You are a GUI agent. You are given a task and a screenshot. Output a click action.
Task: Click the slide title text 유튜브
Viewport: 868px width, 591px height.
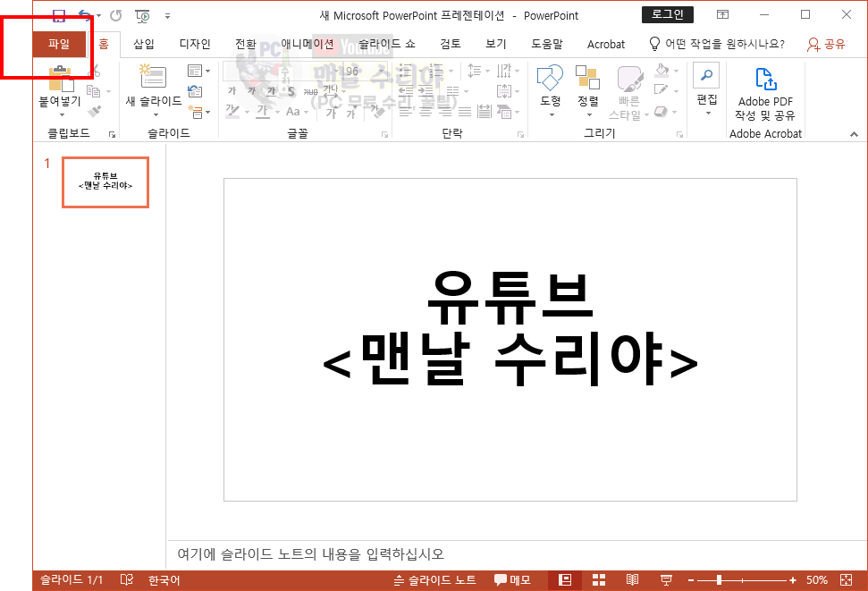coord(510,298)
